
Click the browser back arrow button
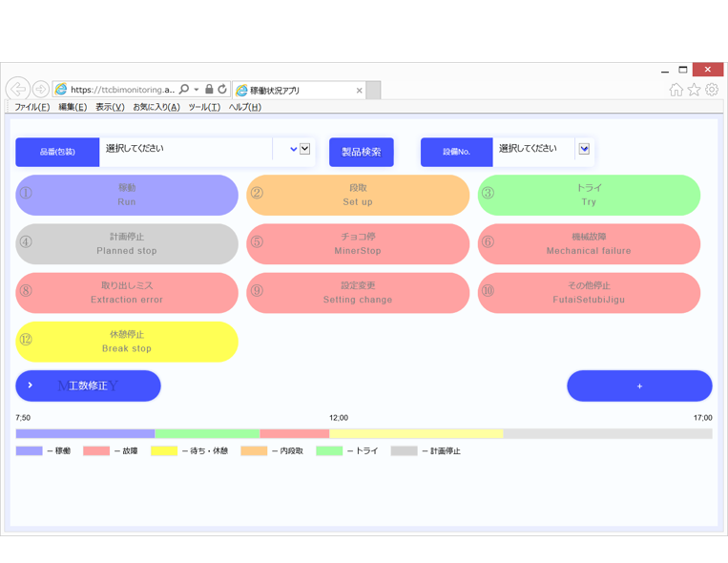pos(17,90)
